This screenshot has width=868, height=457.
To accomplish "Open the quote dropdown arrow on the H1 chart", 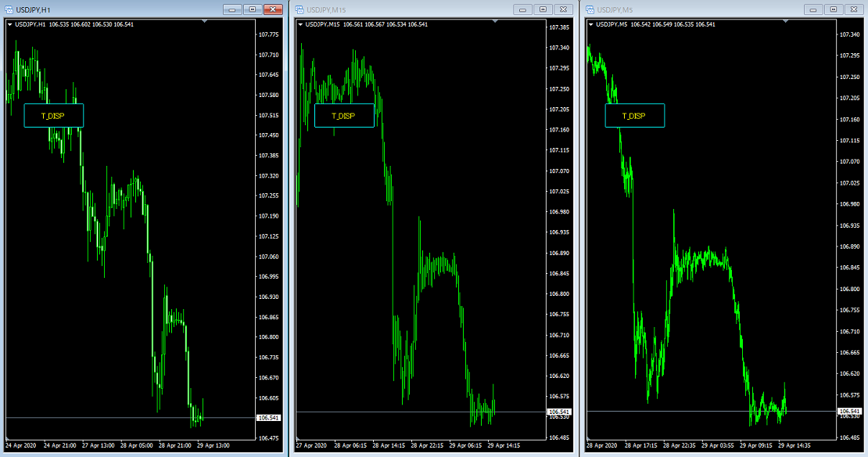I will 10,24.
